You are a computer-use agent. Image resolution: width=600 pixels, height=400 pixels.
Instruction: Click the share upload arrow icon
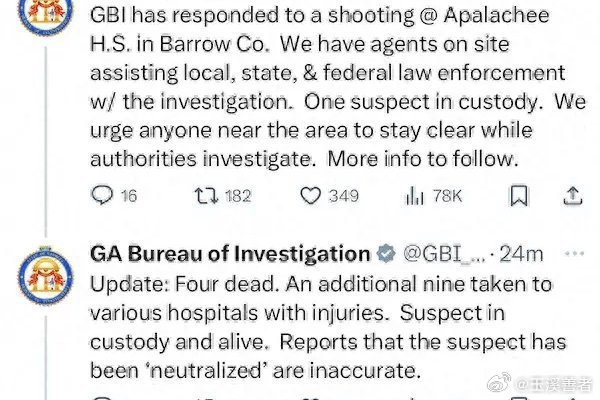pyautogui.click(x=573, y=196)
